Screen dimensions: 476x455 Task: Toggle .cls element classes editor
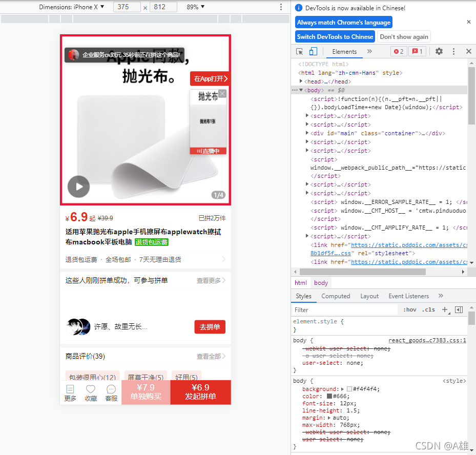(x=429, y=309)
